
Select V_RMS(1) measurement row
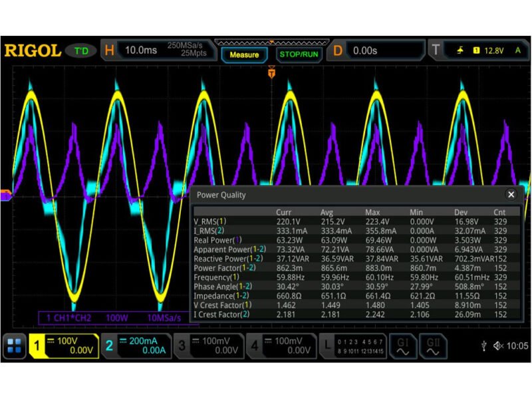[356, 221]
